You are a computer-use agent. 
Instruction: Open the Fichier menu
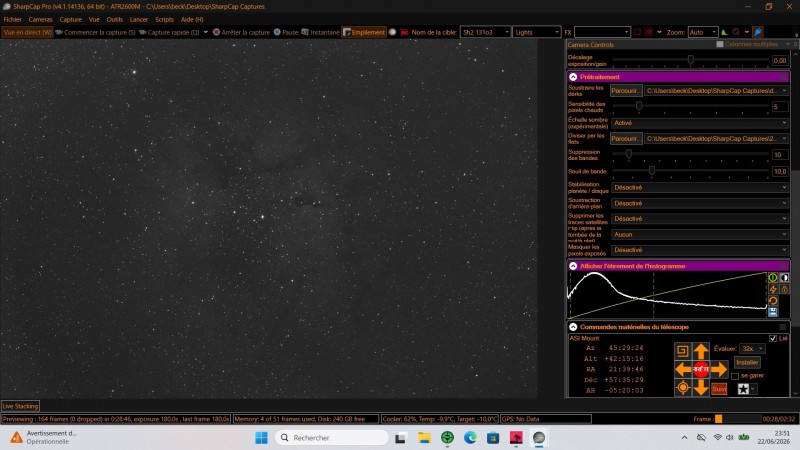13,19
